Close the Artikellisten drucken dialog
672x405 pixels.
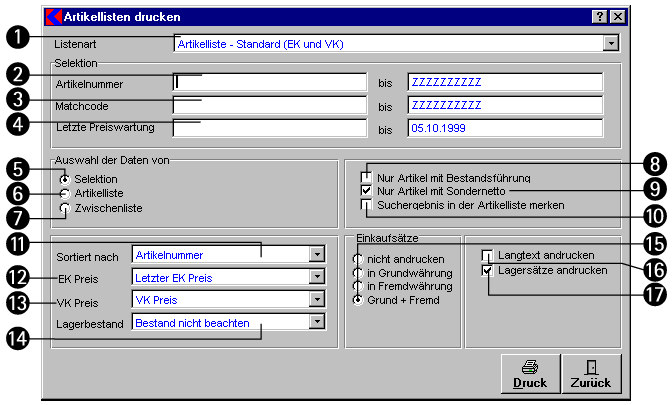[616, 17]
